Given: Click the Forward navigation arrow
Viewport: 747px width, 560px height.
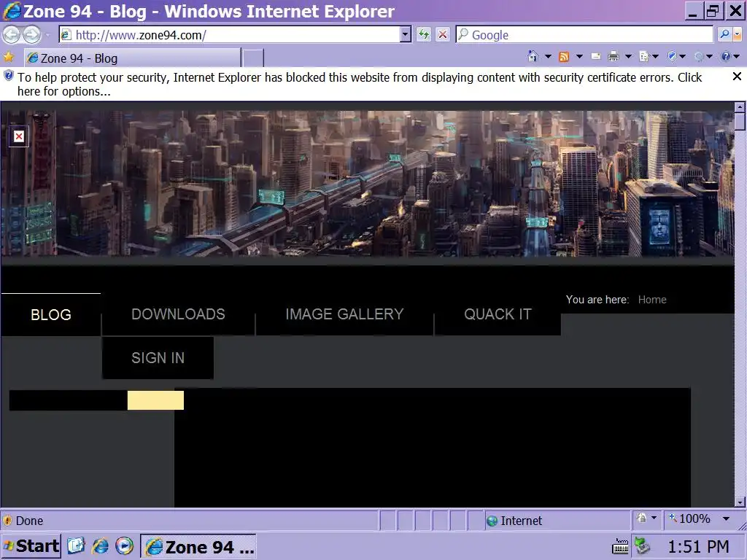Looking at the screenshot, I should (x=32, y=34).
